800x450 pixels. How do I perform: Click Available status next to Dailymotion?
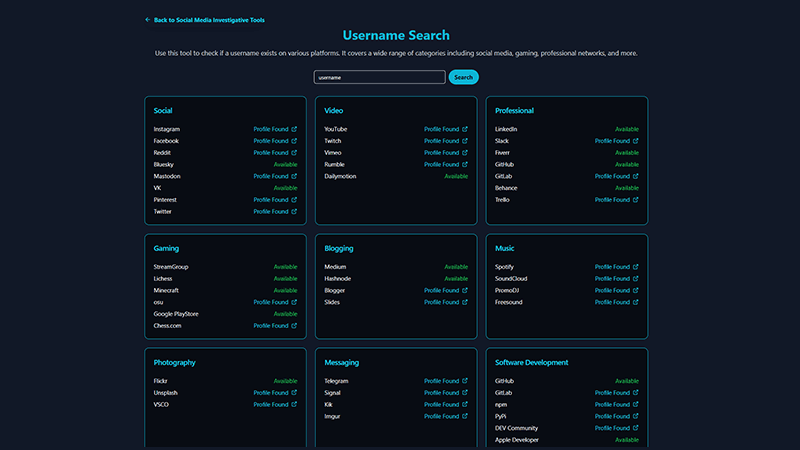pyautogui.click(x=456, y=176)
